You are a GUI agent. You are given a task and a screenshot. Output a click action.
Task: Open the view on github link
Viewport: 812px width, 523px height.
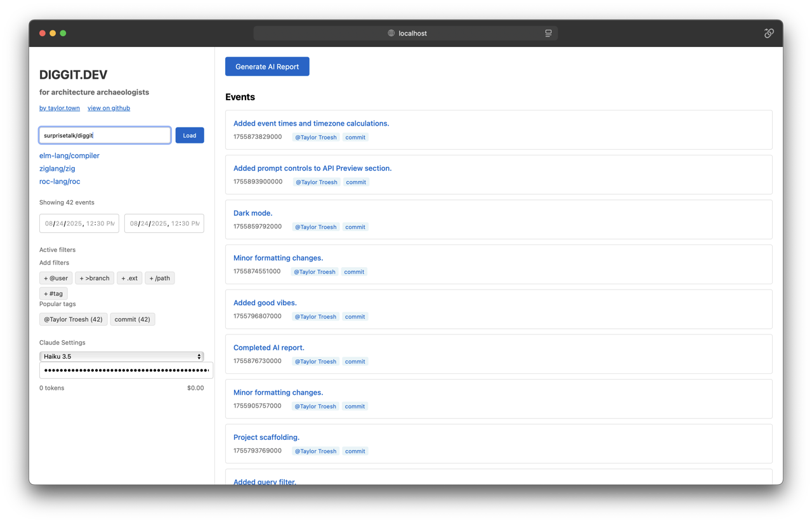tap(108, 108)
